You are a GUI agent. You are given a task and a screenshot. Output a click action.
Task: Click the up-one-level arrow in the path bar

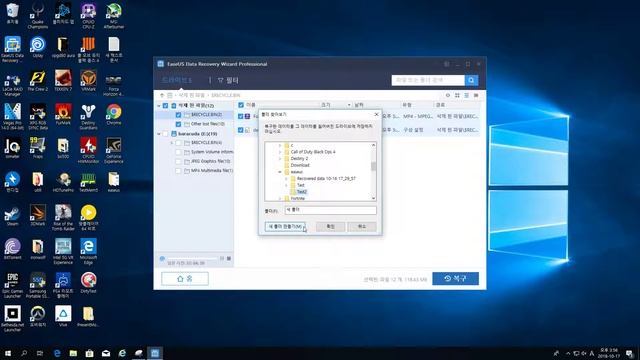coord(162,95)
